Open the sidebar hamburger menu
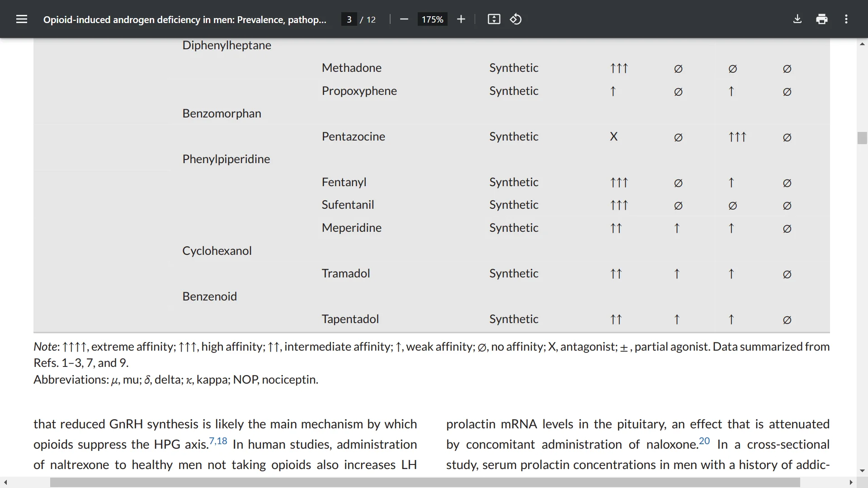The height and width of the screenshot is (488, 868). pos(22,19)
